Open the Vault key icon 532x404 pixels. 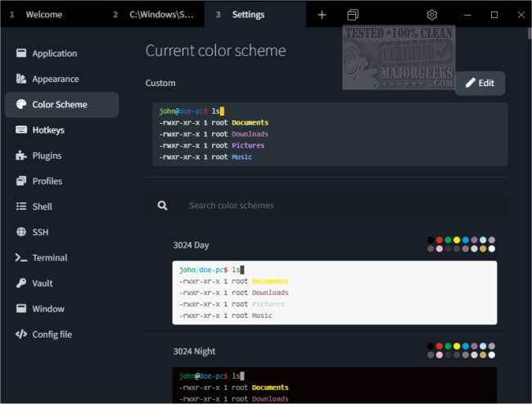pyautogui.click(x=21, y=284)
